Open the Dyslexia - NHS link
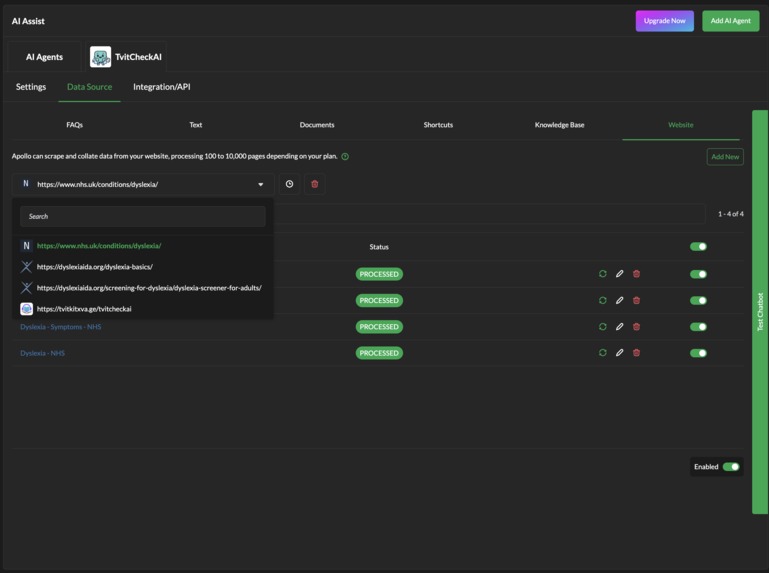769x573 pixels. tap(42, 353)
